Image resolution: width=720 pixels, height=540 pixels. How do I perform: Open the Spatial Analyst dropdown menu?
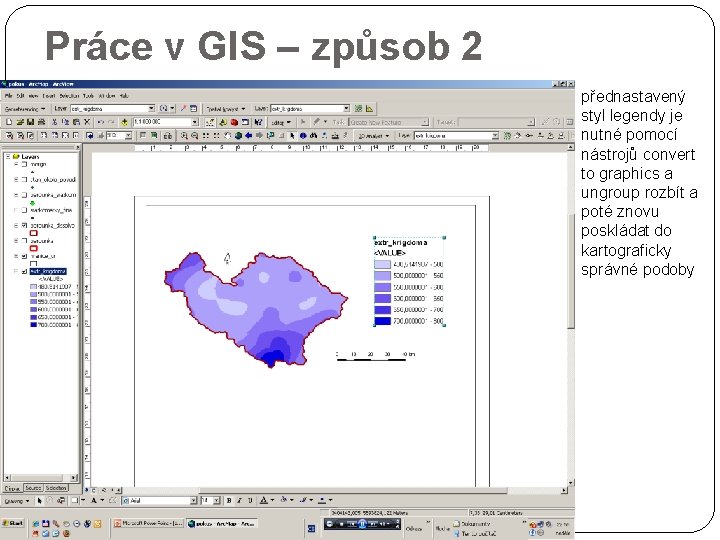point(225,109)
